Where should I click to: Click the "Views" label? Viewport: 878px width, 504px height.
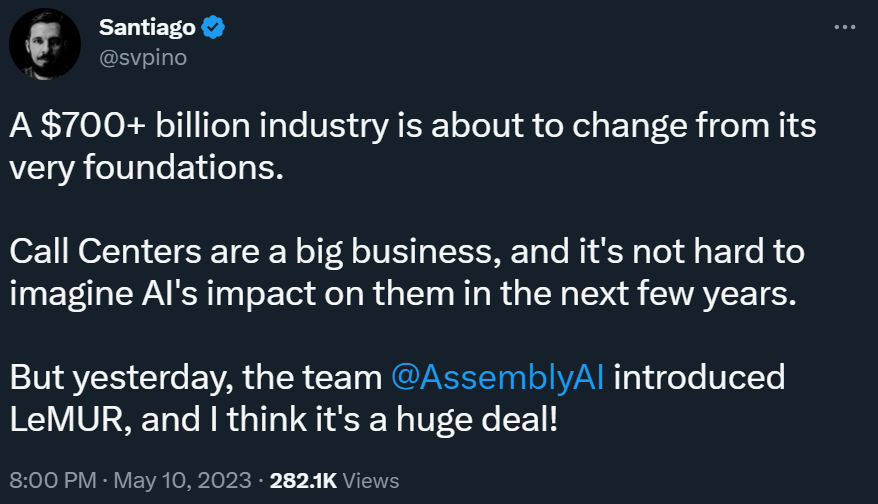click(x=369, y=481)
